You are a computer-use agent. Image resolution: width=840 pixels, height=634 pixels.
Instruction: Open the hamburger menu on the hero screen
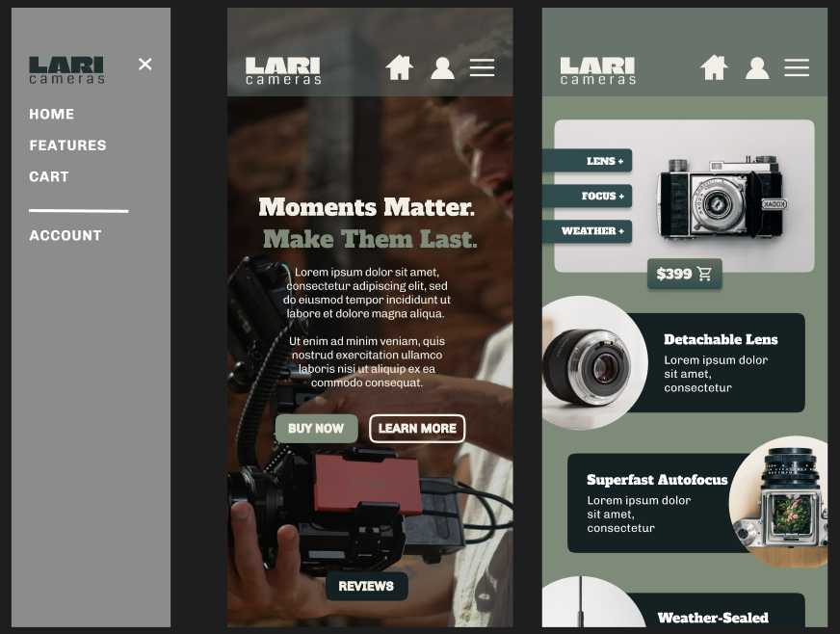tap(482, 67)
